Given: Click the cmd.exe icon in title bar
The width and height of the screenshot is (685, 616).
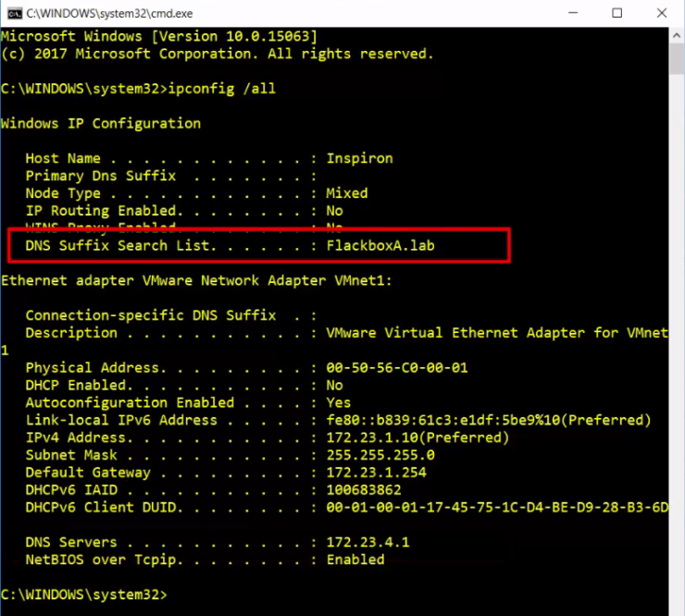Looking at the screenshot, I should [x=13, y=13].
